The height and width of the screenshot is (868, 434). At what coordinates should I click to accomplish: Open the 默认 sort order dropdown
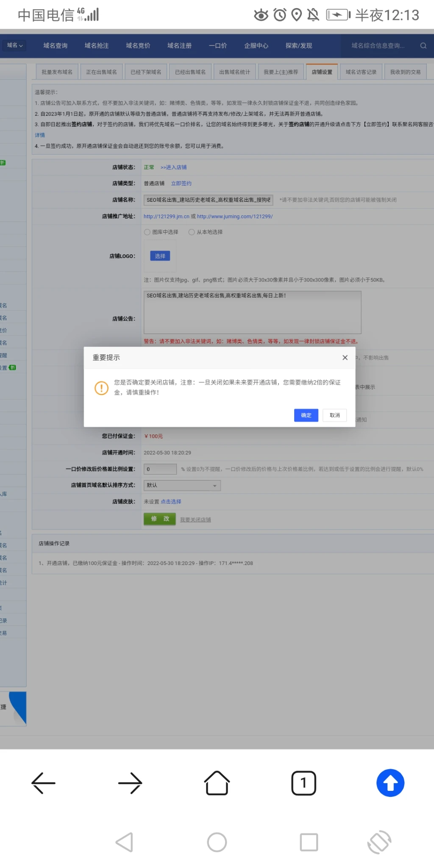point(182,485)
